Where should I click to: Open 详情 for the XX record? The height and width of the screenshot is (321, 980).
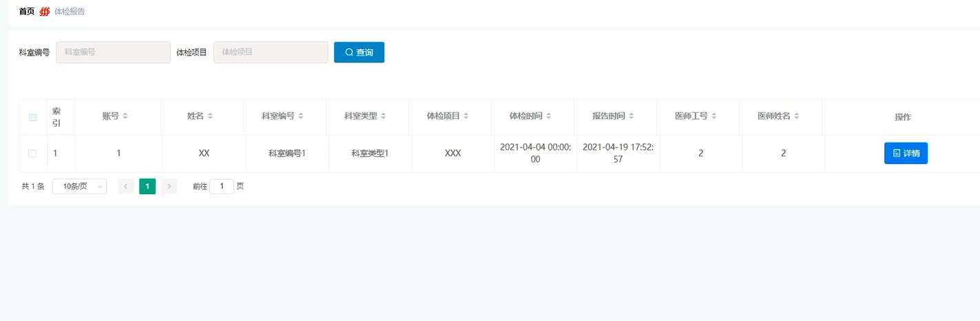click(906, 153)
